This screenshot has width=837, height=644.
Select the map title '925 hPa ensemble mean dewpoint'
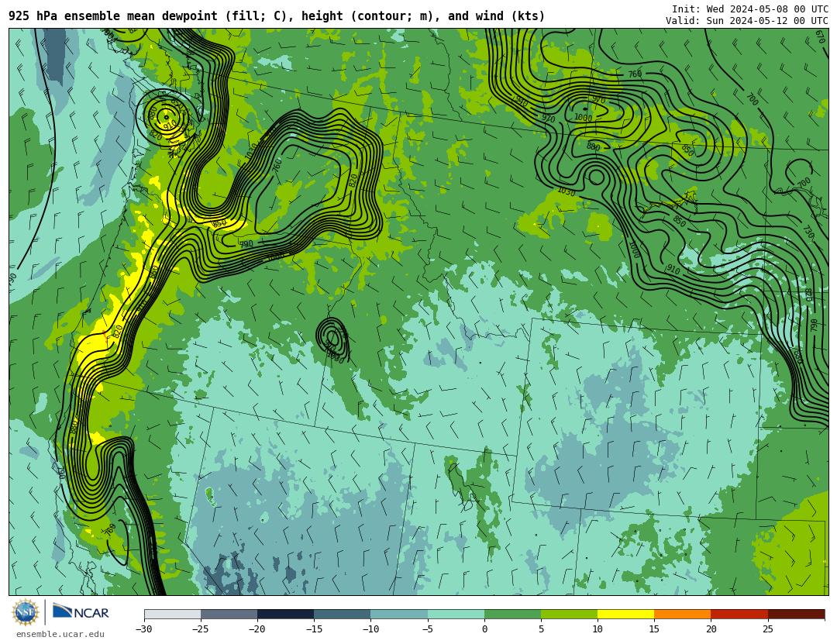pos(113,16)
